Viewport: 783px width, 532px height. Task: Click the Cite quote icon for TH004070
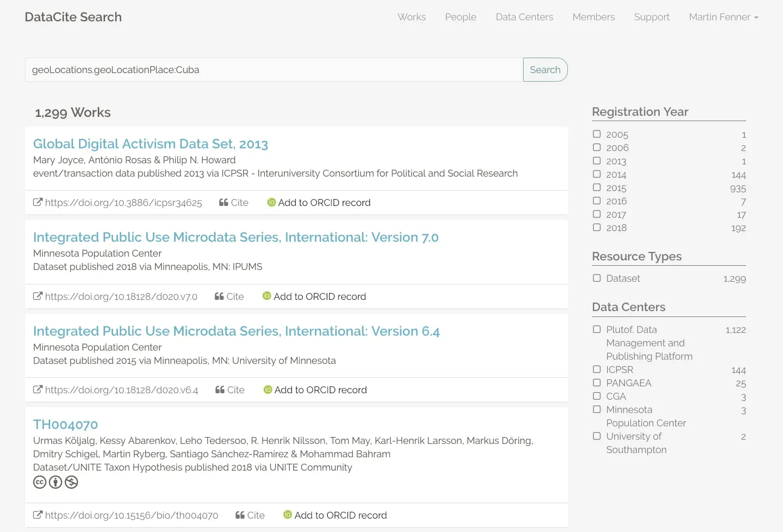[240, 515]
